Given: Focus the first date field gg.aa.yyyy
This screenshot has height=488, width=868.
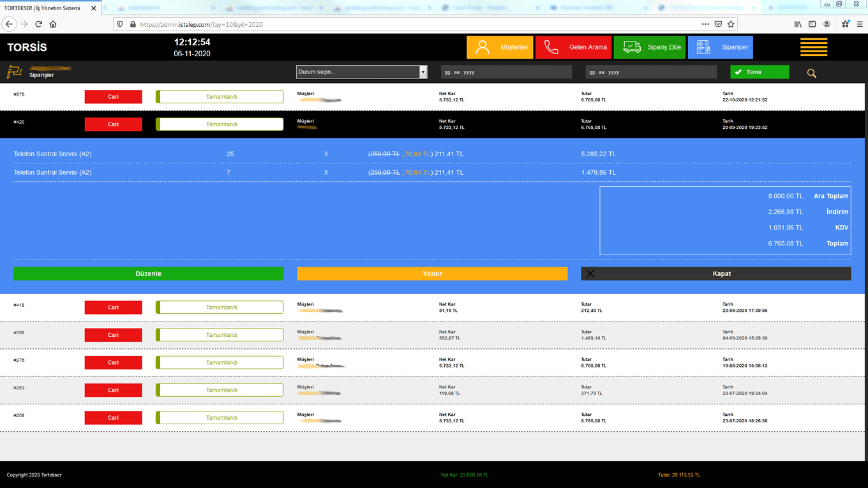Looking at the screenshot, I should click(506, 72).
